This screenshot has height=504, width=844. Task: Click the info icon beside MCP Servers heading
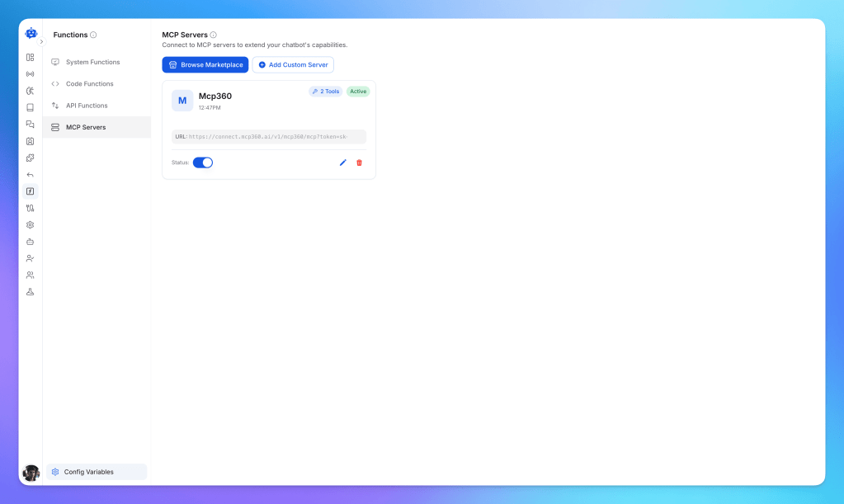point(214,35)
